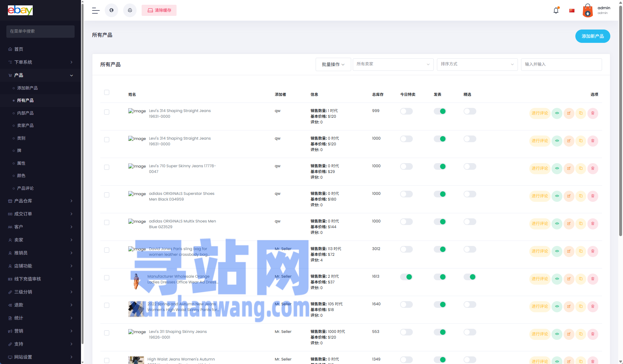Tick checkbox for Levi's 710 Super Skinny Jeans
The image size is (623, 364).
click(107, 167)
